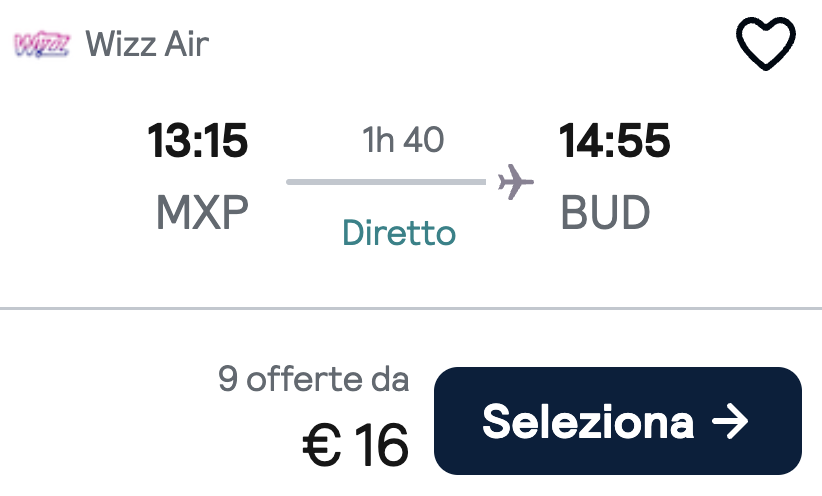Click the blank area left of offers text
Viewport: 822px width, 496px height.
[105, 414]
